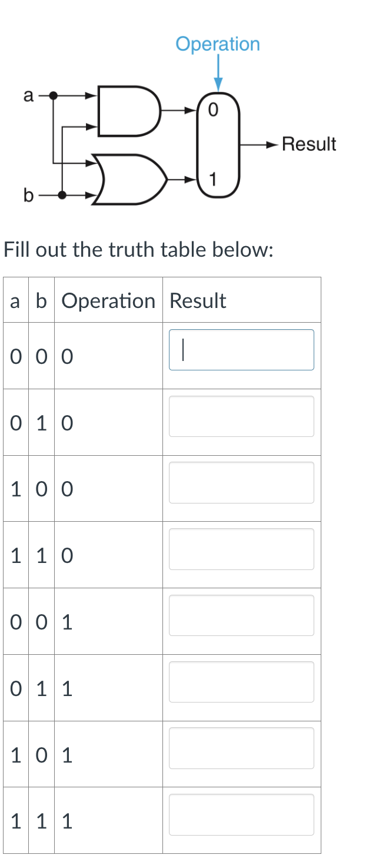Click the Result field for row a=0 b=1 op=1
This screenshot has width=379, height=868.
[241, 681]
